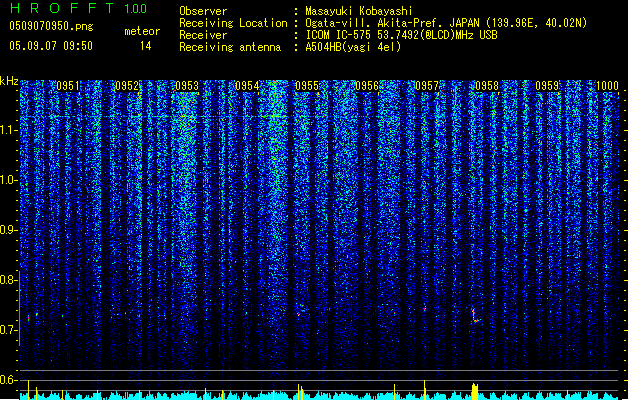
Task: Click the 0953 time marker
Action: (187, 86)
